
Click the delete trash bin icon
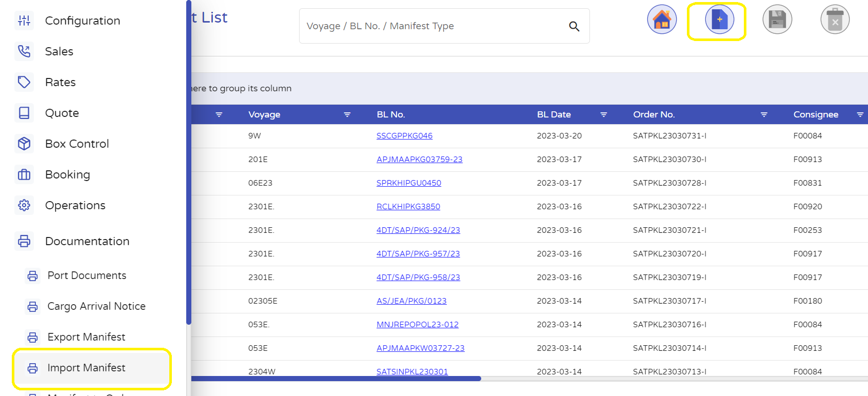coord(835,19)
